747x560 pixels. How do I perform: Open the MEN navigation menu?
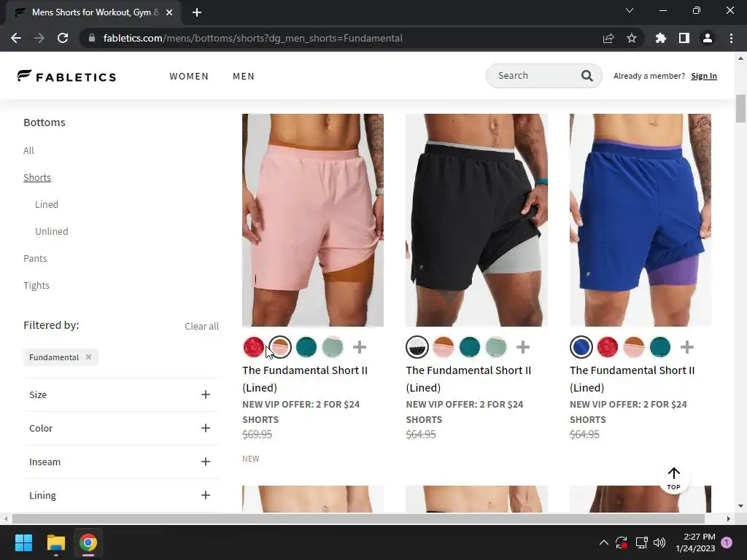click(x=244, y=76)
